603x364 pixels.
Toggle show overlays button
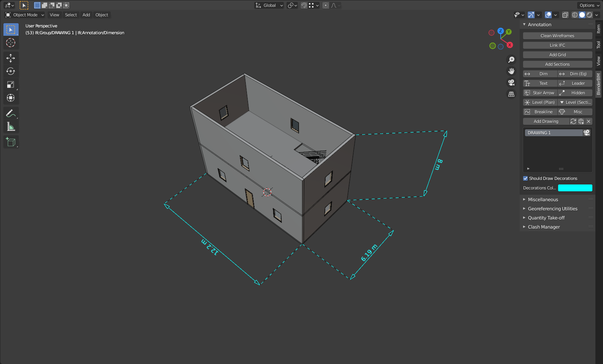pyautogui.click(x=548, y=15)
